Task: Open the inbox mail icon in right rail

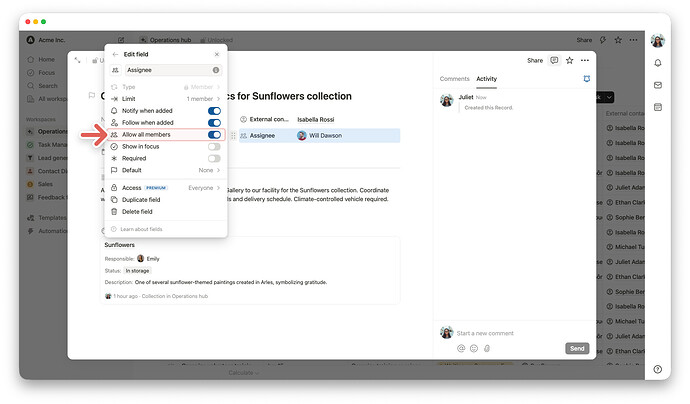Action: click(658, 85)
